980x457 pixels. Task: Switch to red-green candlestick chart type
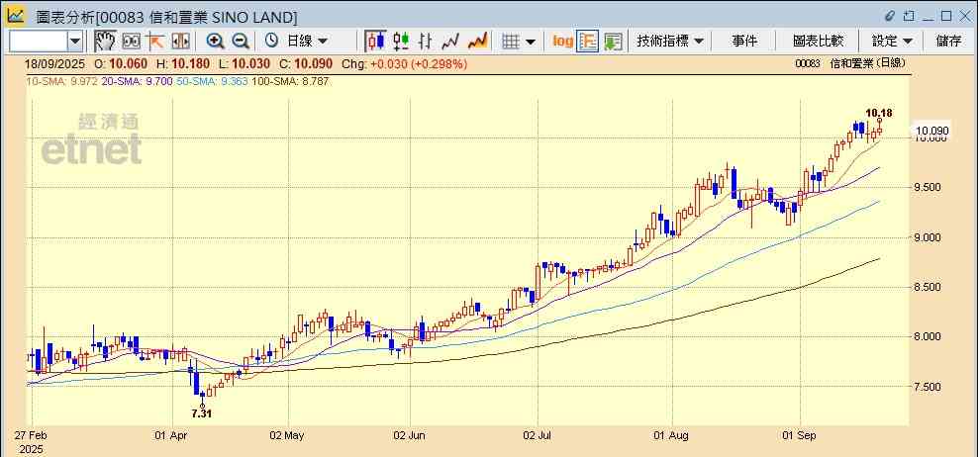pos(401,42)
